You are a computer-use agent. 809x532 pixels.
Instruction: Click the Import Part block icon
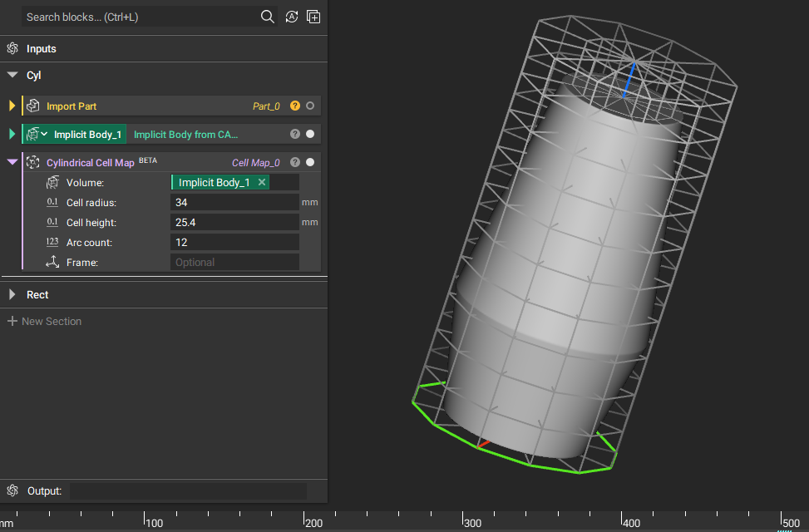[x=33, y=106]
